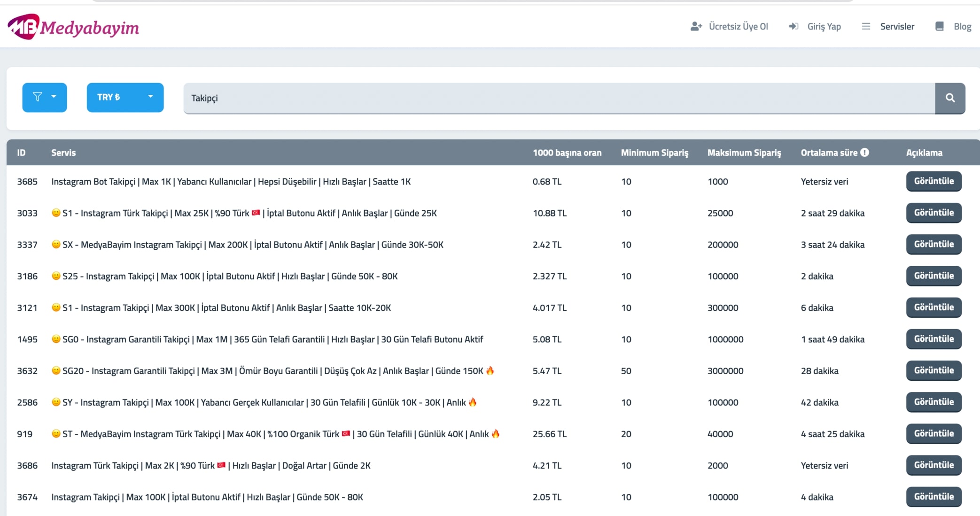Click the 0.68 TL price cell
The image size is (980, 516).
(x=547, y=182)
